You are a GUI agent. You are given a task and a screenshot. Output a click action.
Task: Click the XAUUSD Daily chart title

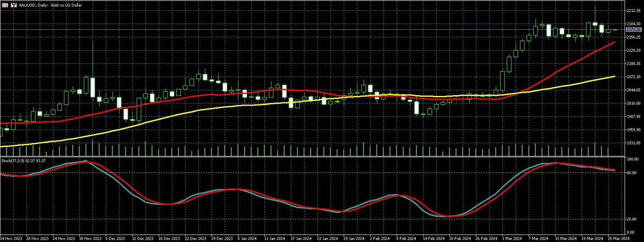(x=50, y=5)
